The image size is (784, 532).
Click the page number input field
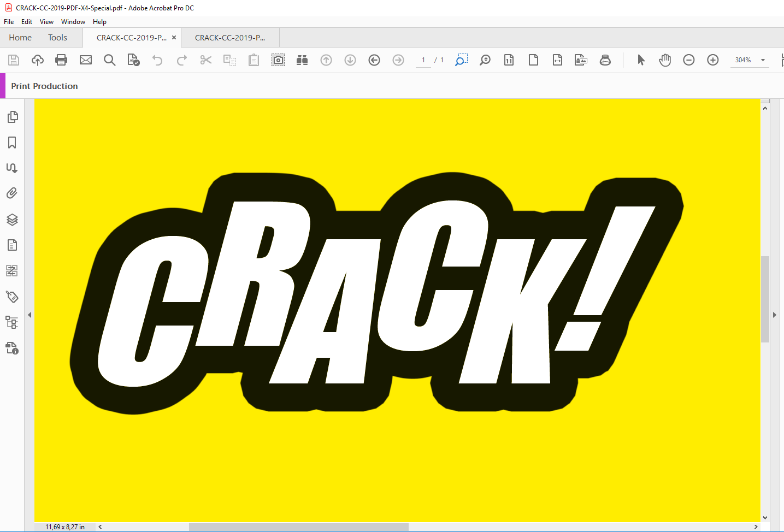423,60
